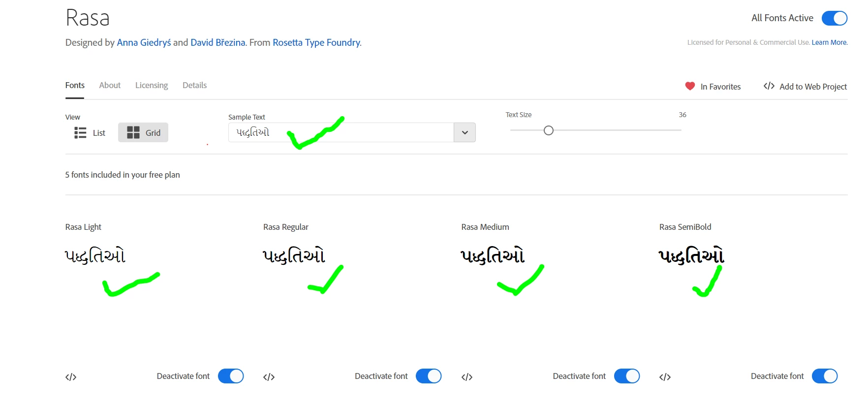Open the Licensing tab
The image size is (868, 407).
[x=152, y=85]
